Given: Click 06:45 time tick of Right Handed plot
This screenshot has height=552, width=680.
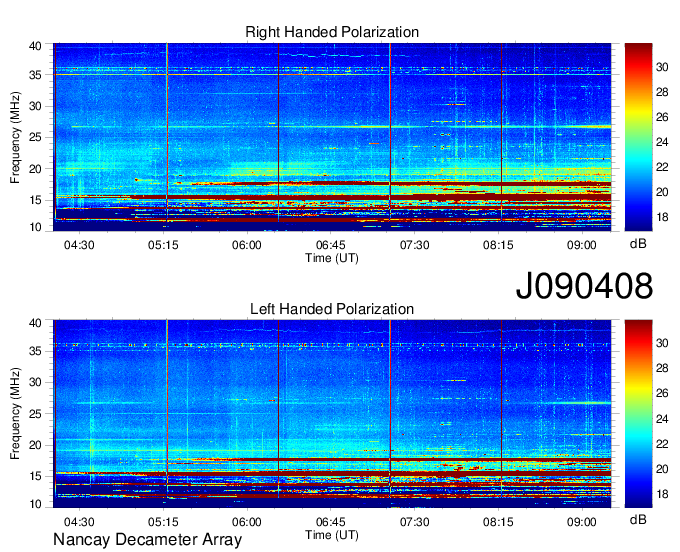Looking at the screenshot, I should tap(330, 245).
